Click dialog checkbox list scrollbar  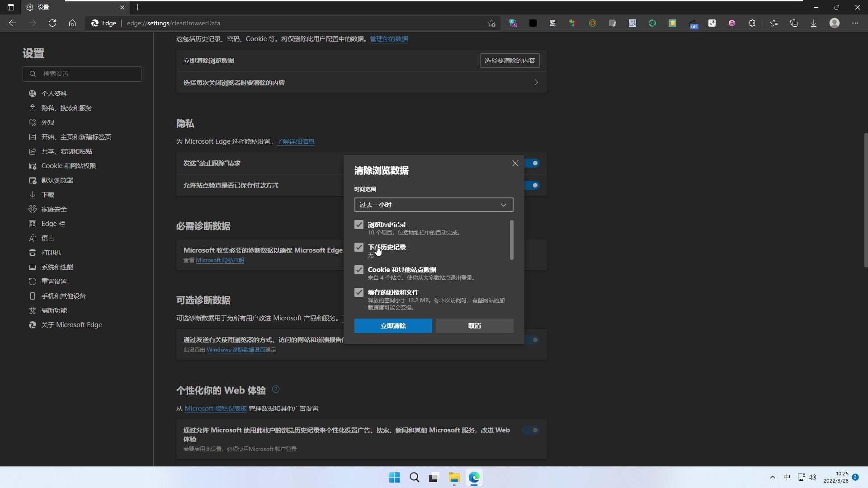[x=511, y=240]
